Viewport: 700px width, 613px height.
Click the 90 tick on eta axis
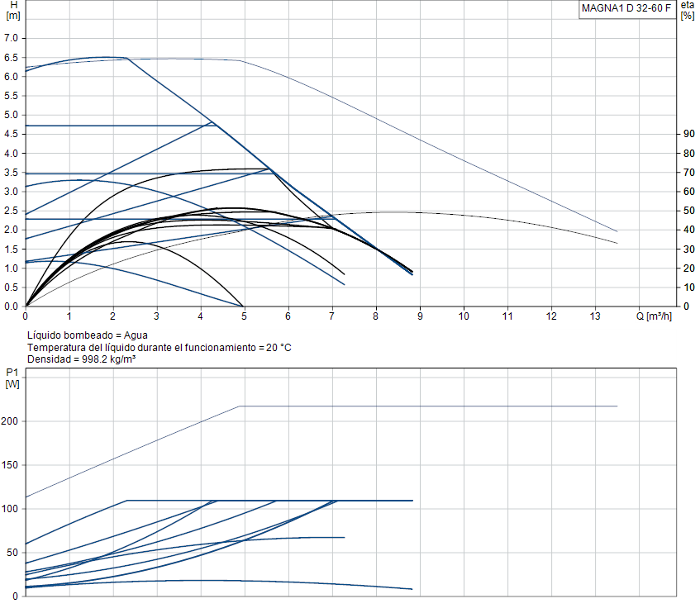[x=688, y=134]
